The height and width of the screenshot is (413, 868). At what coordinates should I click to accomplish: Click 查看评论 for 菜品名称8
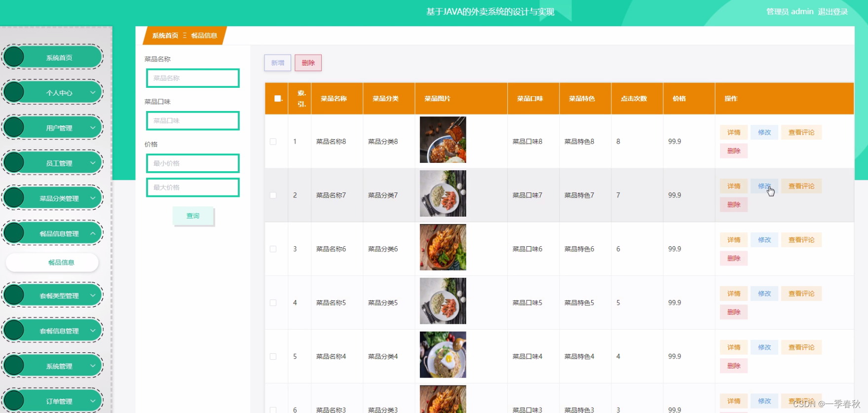click(x=801, y=132)
